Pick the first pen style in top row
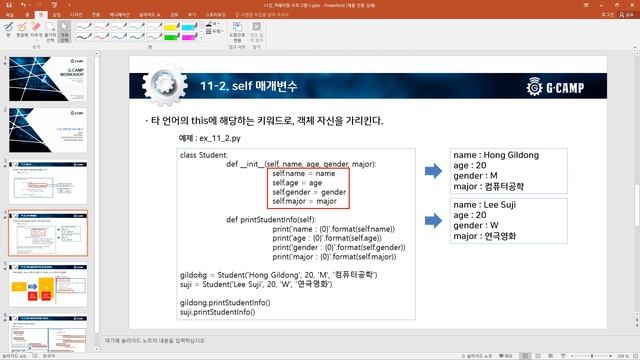 click(x=84, y=27)
